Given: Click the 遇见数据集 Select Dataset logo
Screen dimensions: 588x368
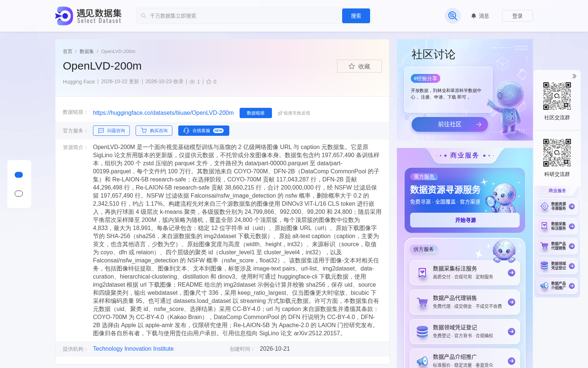Looking at the screenshot, I should (88, 16).
